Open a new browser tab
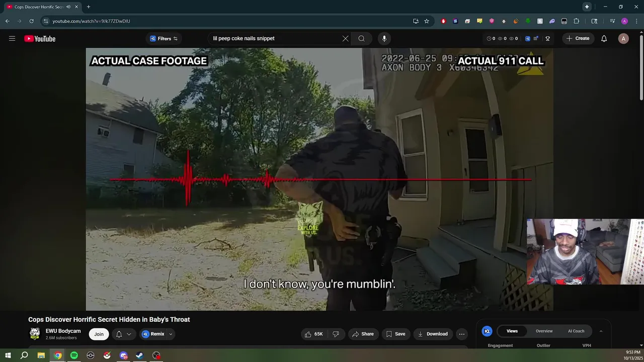 [x=89, y=7]
